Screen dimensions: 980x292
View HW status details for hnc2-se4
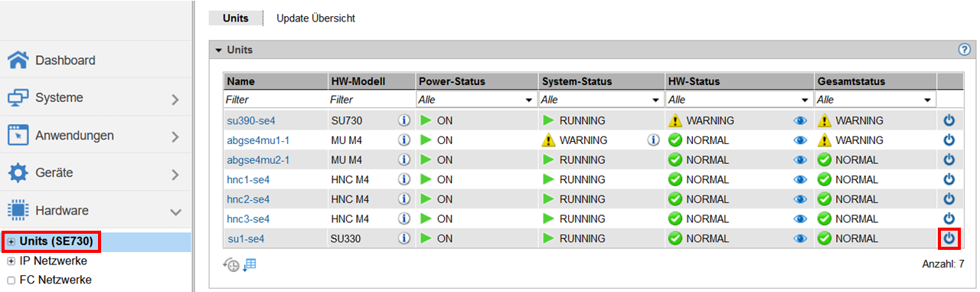tap(801, 199)
